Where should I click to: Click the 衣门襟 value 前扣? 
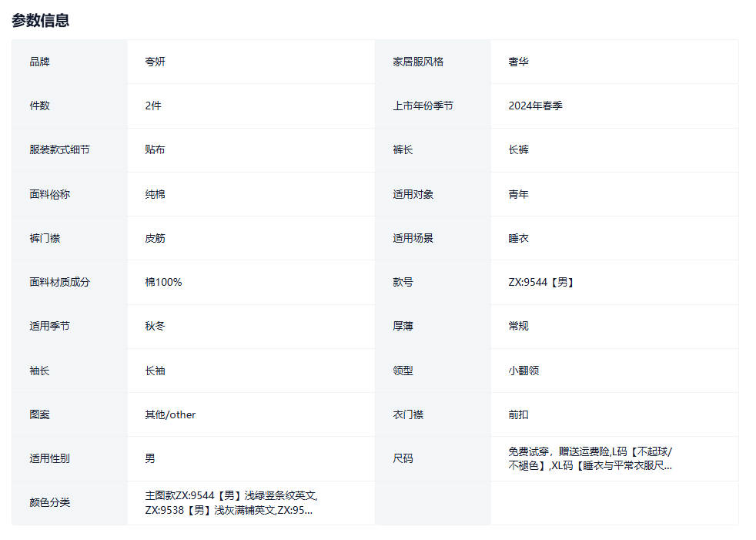pos(518,414)
